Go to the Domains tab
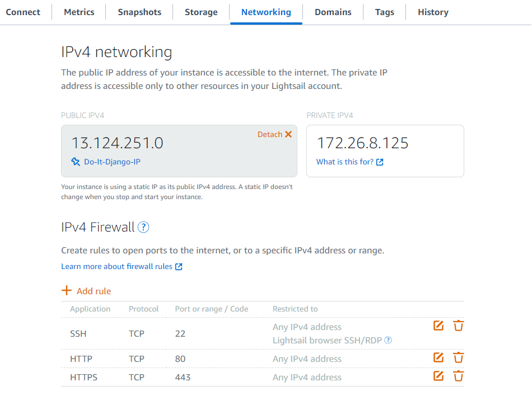The height and width of the screenshot is (396, 532). click(333, 12)
